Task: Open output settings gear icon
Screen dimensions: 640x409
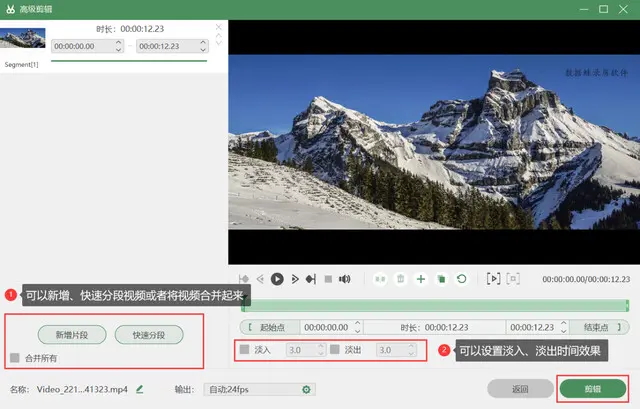Action: tap(306, 389)
